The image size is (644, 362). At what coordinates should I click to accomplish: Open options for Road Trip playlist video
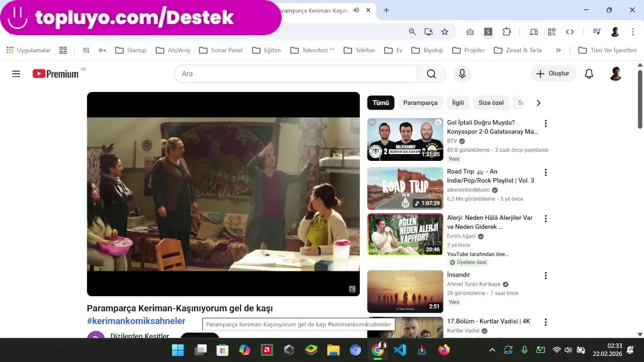pyautogui.click(x=545, y=172)
